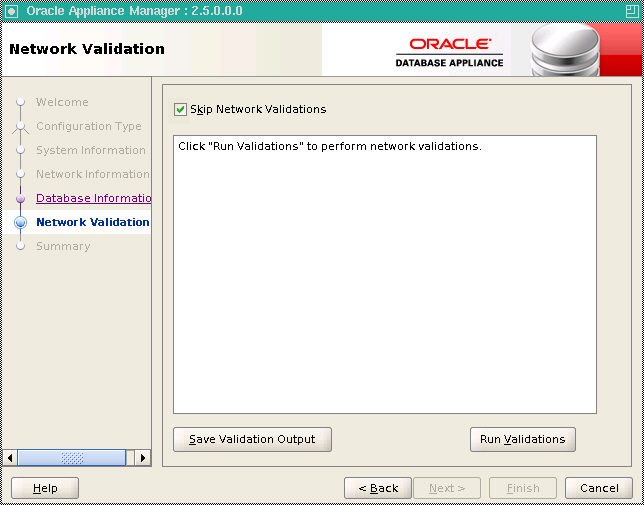Viewport: 644px width, 505px height.
Task: Click the maximize icon in title bar
Action: click(x=631, y=11)
